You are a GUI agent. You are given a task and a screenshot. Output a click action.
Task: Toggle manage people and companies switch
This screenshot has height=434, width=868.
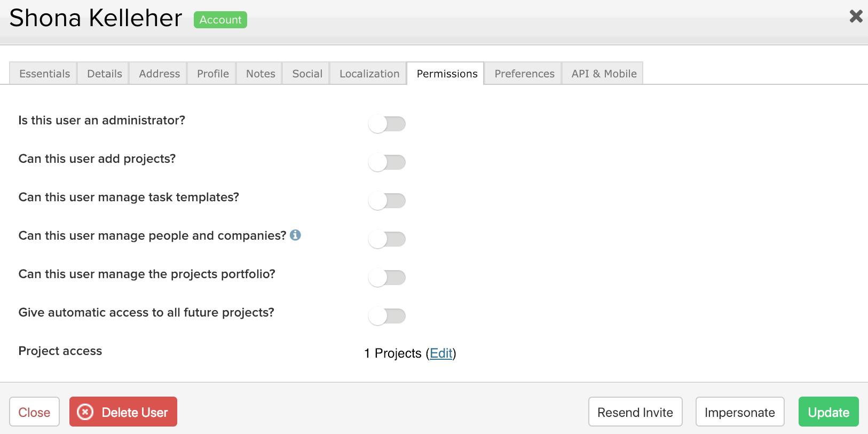coord(387,239)
